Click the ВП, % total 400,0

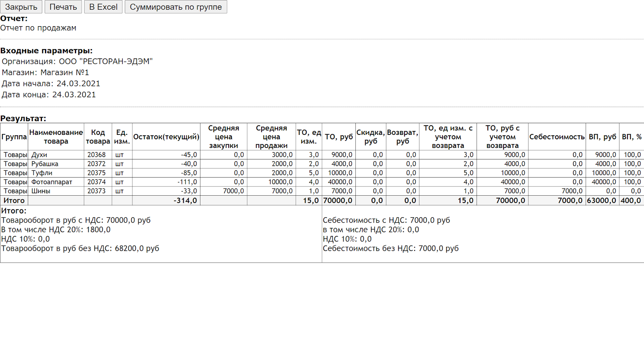631,201
